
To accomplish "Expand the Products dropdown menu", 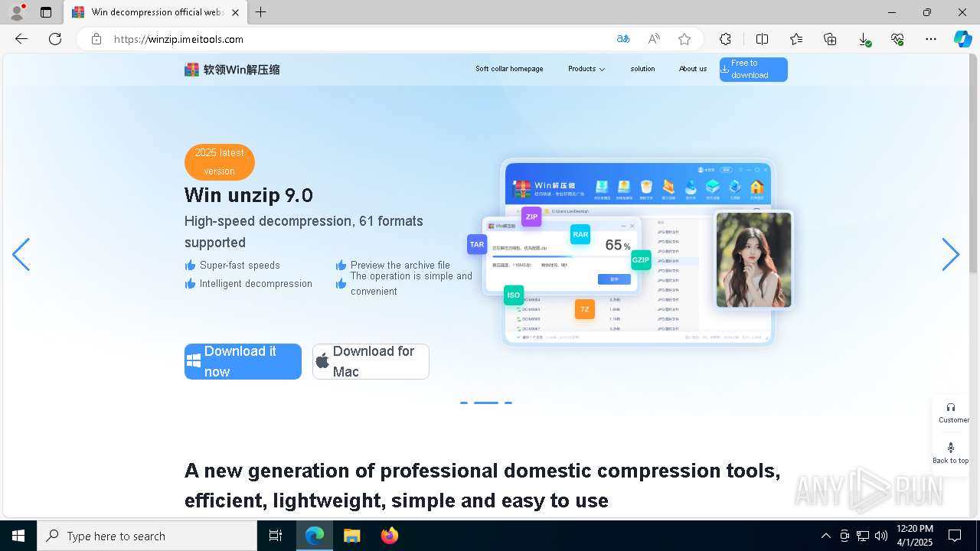I will tap(586, 69).
